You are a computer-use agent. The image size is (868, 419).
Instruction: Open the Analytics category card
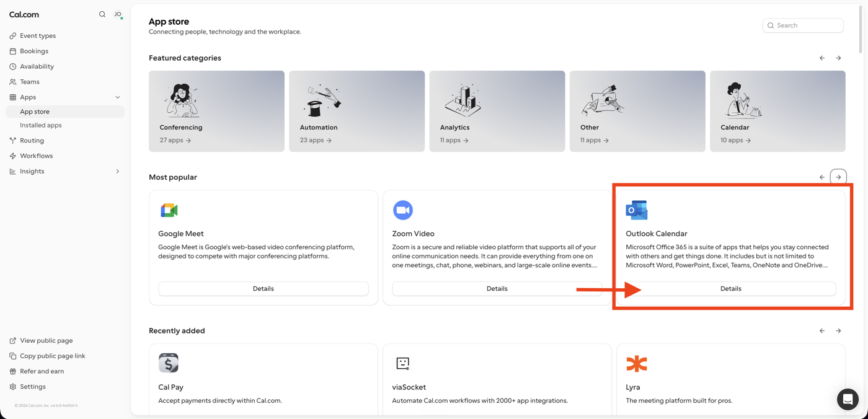coord(497,111)
